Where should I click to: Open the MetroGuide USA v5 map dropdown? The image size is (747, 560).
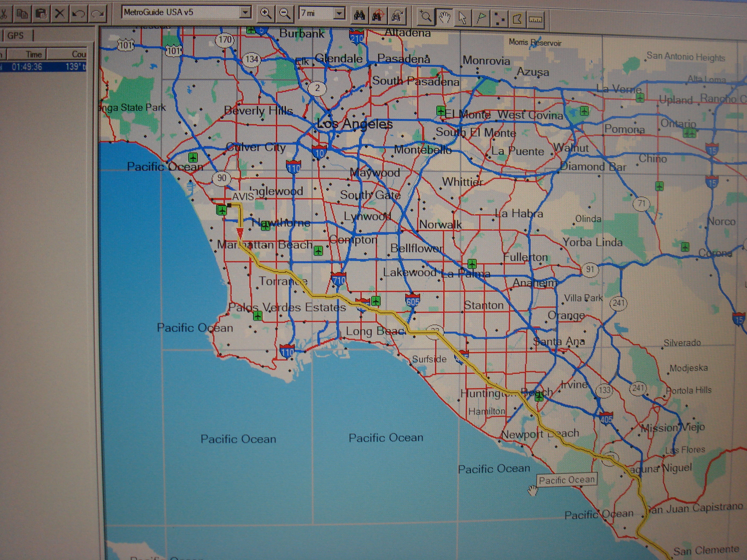coord(245,13)
